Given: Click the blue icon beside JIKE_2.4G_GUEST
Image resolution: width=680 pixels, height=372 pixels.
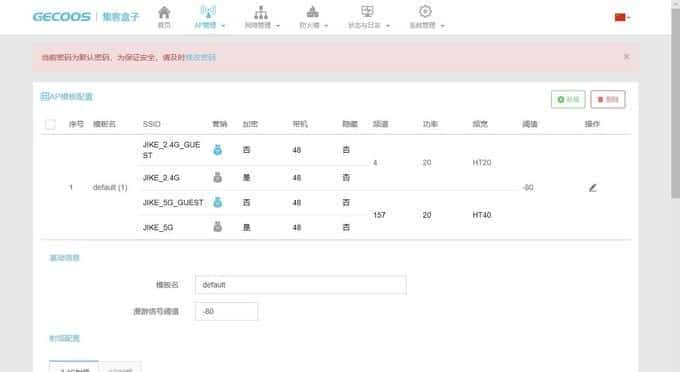Looking at the screenshot, I should [x=218, y=150].
